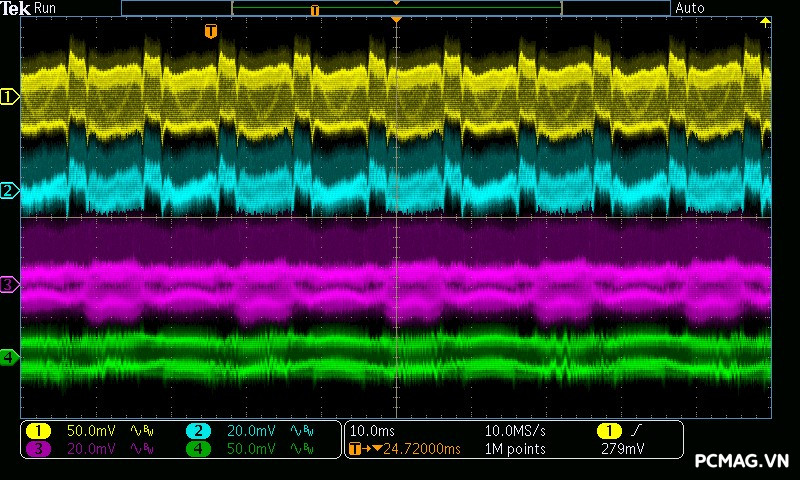Viewport: 800px width, 480px height.
Task: Click the record overview bar at top
Action: point(395,8)
